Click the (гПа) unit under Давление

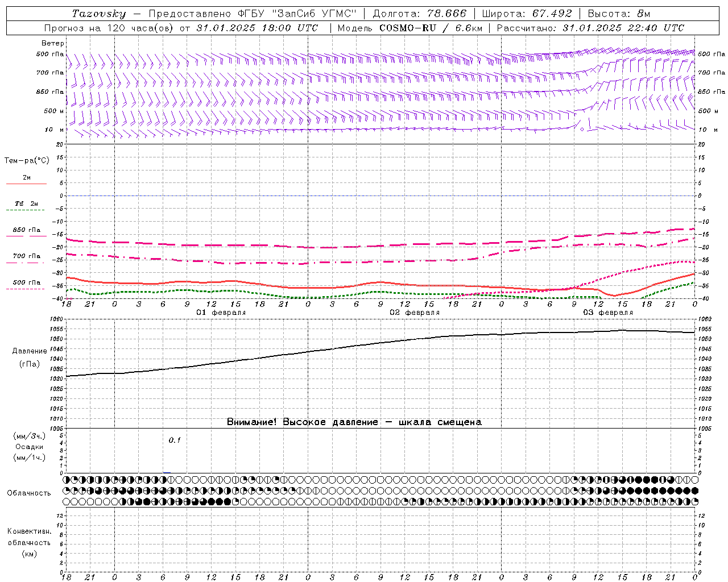click(x=30, y=364)
